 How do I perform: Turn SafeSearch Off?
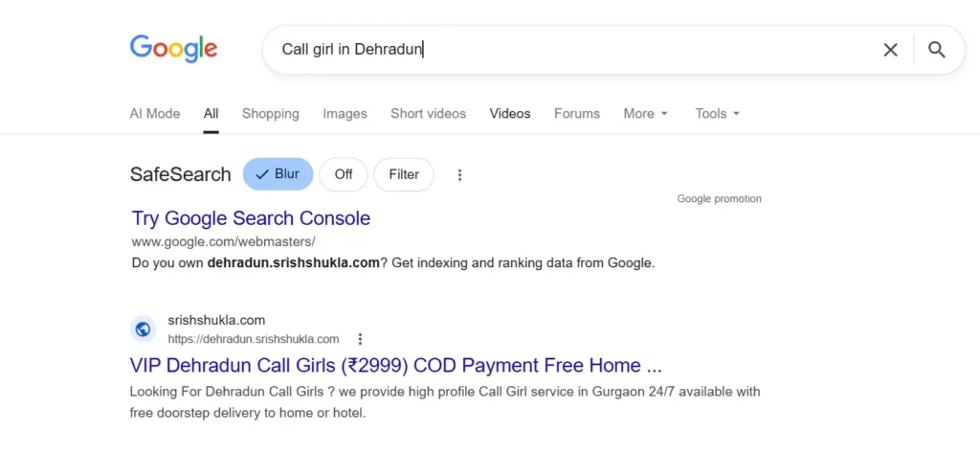[x=344, y=174]
